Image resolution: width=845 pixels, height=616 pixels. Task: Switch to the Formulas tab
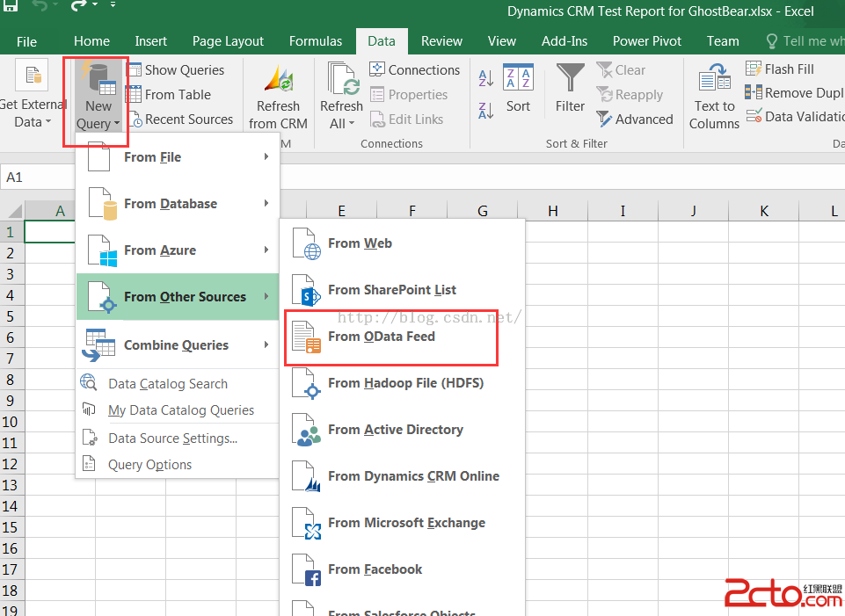[x=316, y=41]
